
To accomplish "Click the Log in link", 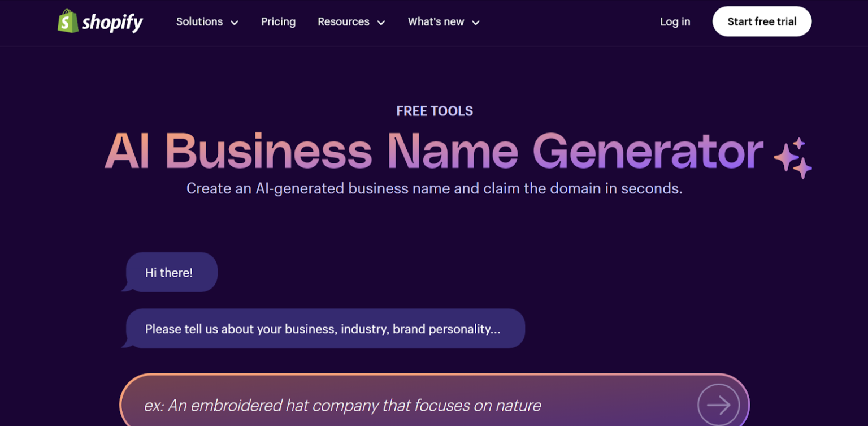I will tap(675, 21).
